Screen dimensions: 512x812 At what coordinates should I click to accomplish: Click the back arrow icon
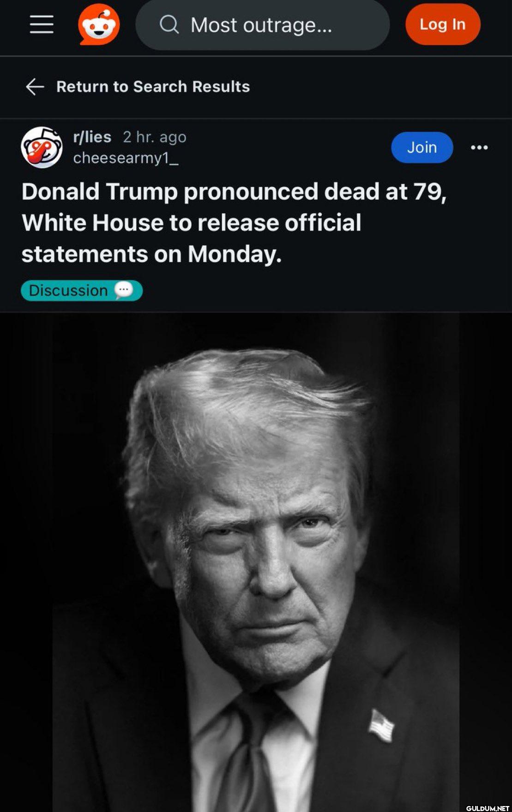click(x=35, y=86)
